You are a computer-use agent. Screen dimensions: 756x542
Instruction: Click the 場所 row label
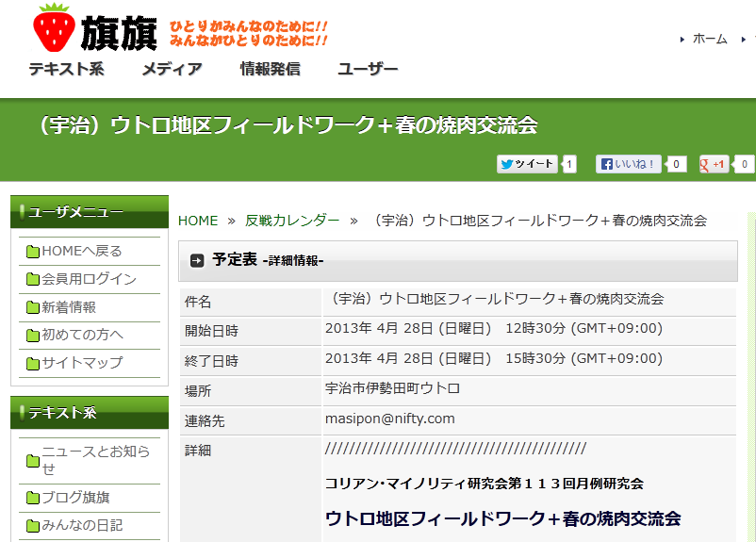[198, 391]
